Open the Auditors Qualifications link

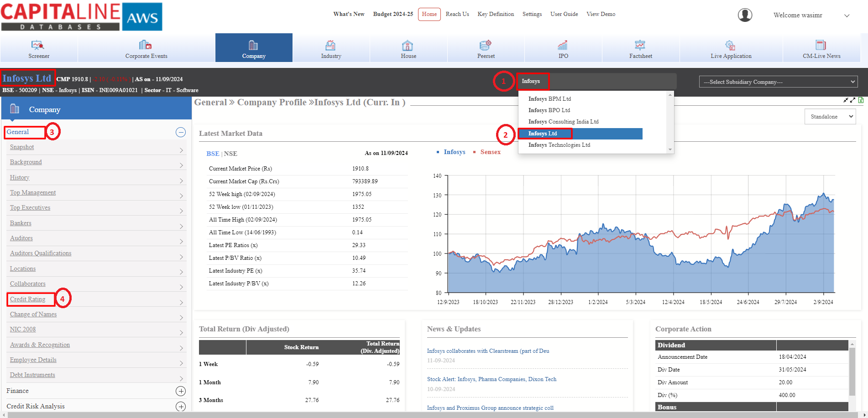[x=41, y=253]
